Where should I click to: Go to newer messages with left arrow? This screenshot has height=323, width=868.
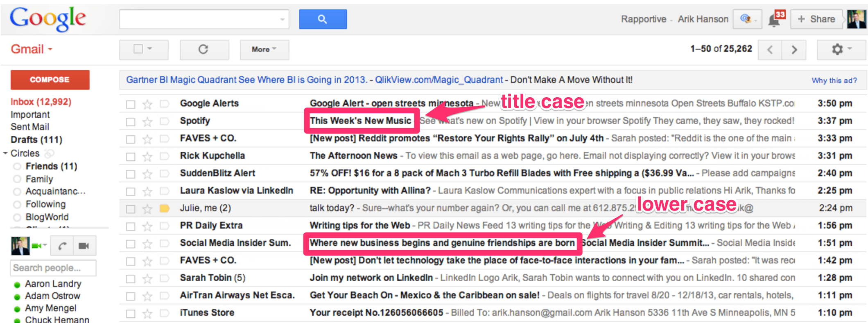[770, 49]
